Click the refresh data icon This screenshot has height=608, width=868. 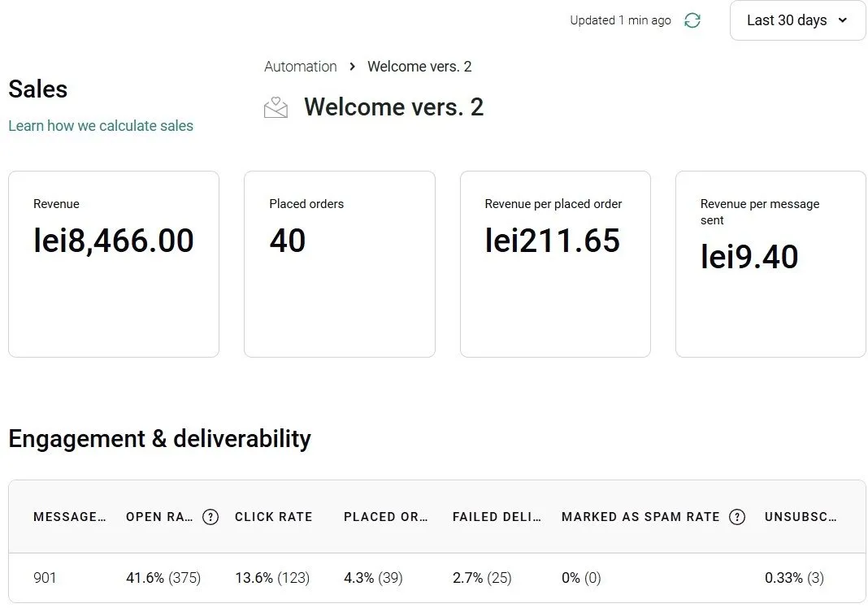(692, 20)
